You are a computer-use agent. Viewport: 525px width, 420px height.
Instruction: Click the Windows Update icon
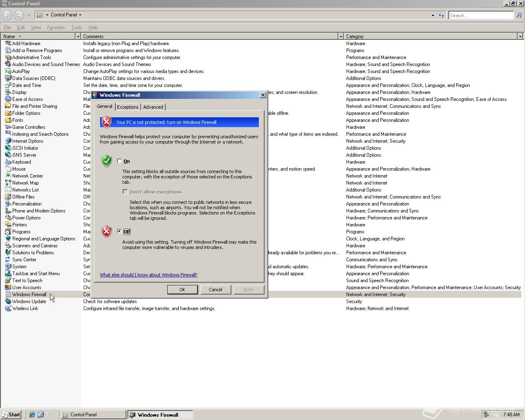pos(8,301)
